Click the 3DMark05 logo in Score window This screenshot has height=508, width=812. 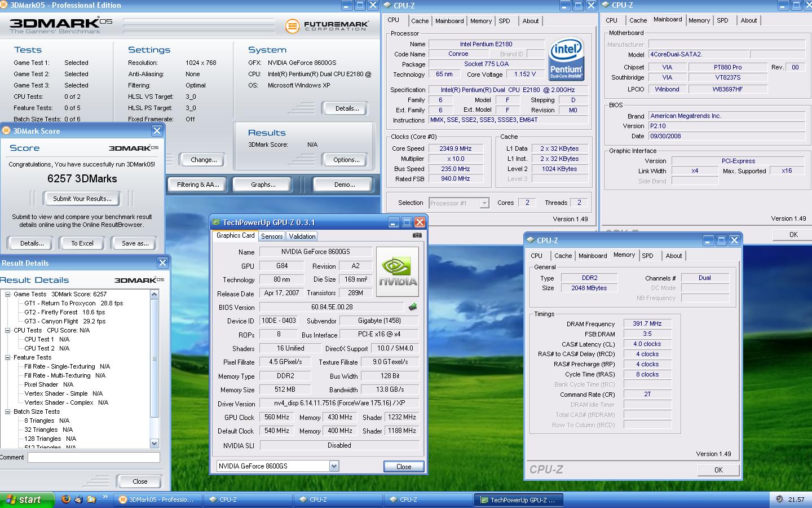coord(134,148)
